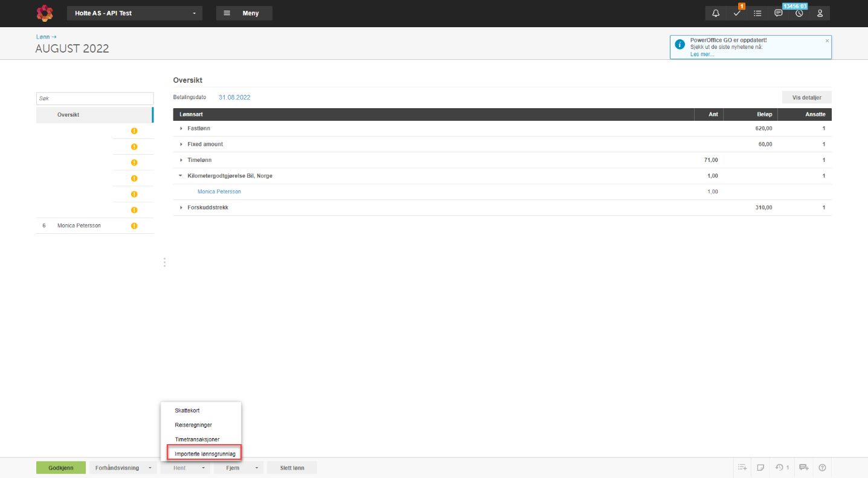Viewport: 868px width, 478px height.
Task: Open the notifications bell
Action: click(x=716, y=13)
